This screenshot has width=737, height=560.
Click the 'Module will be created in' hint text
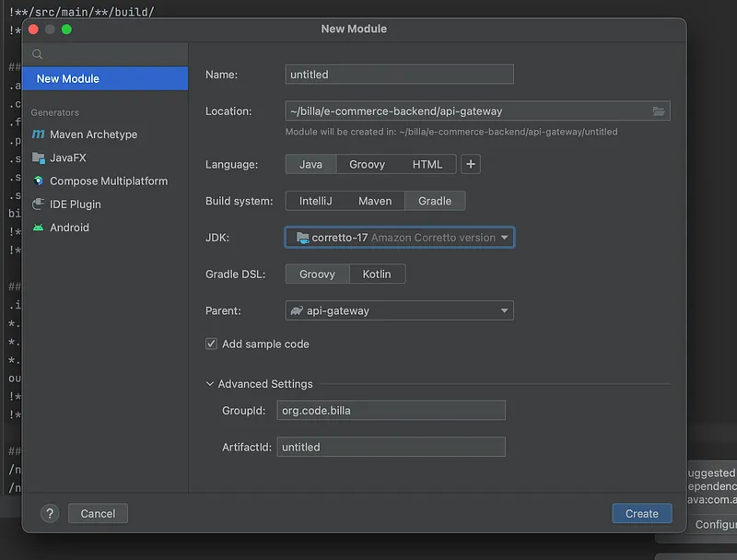click(x=451, y=132)
